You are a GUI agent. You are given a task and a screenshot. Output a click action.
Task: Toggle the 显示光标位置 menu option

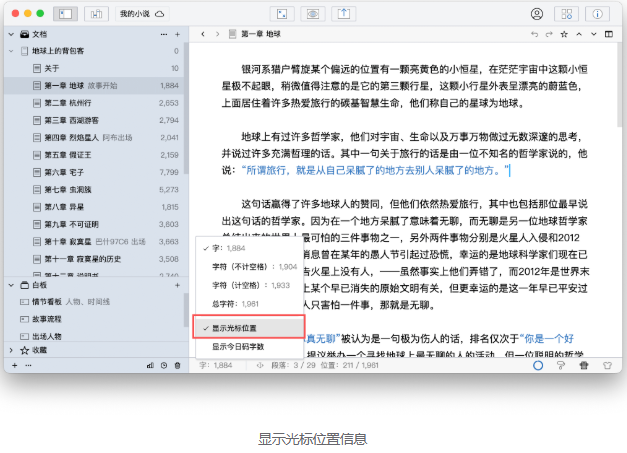250,328
